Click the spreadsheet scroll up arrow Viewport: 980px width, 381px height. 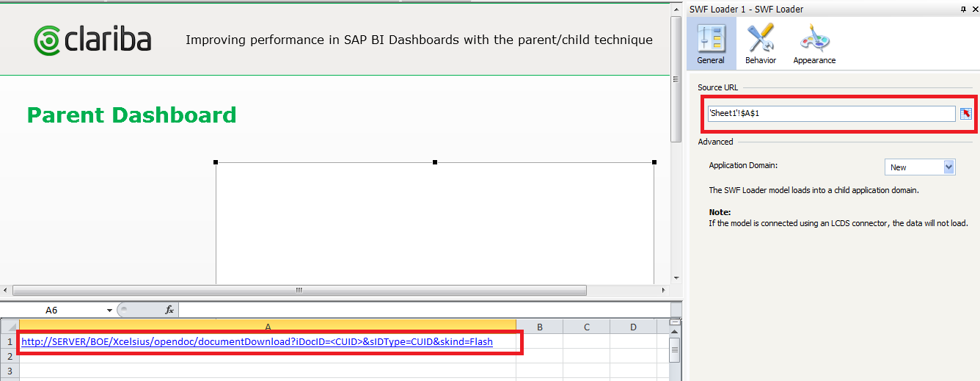(x=676, y=332)
